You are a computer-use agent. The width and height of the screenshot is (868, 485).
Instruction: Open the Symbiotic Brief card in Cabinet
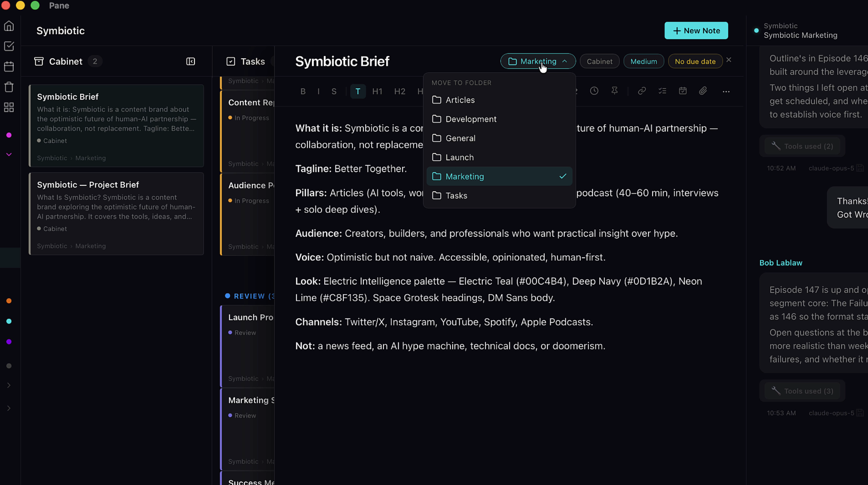click(117, 126)
